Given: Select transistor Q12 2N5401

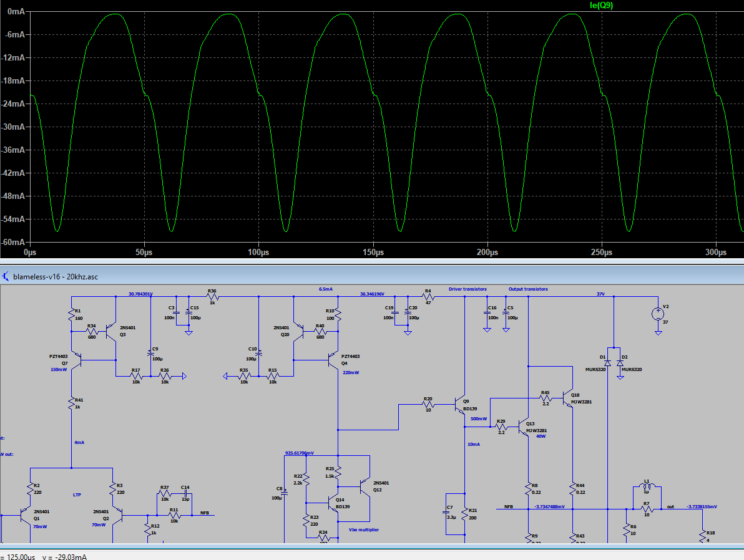Looking at the screenshot, I should tap(365, 486).
